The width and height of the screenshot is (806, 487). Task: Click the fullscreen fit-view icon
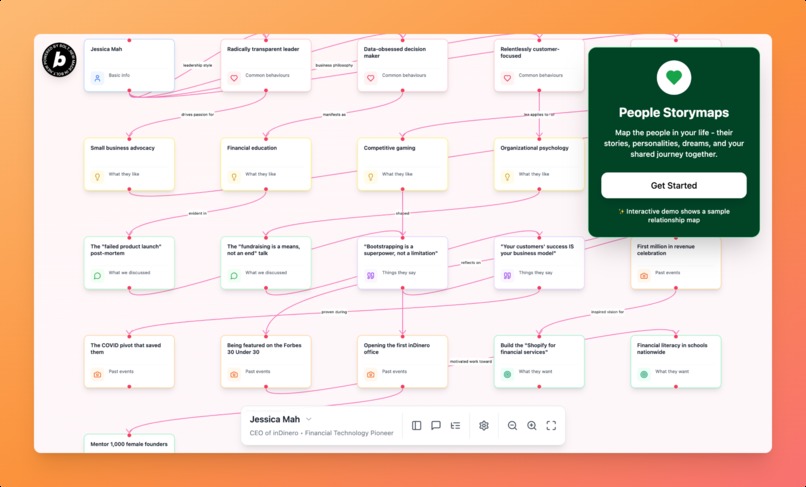point(551,425)
